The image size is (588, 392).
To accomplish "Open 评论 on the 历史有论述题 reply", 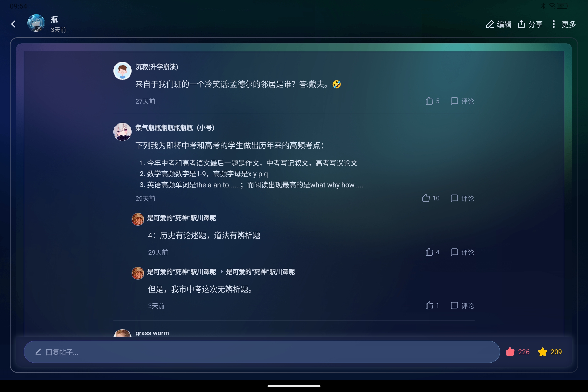I will 462,252.
